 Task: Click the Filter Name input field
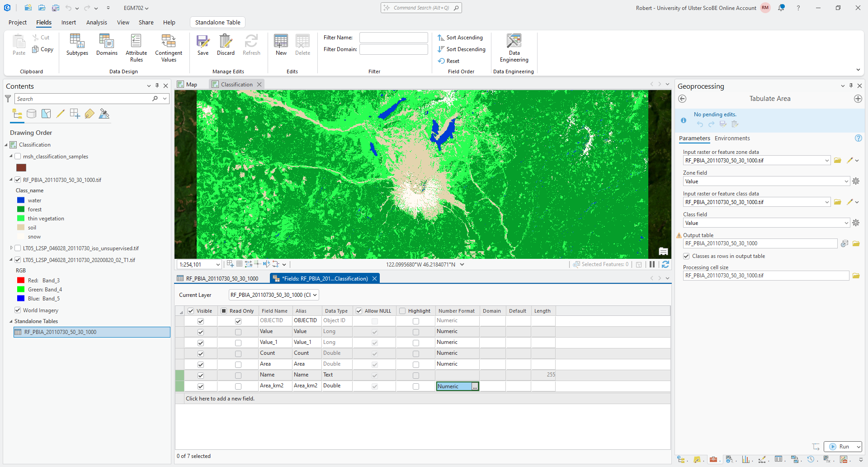point(393,38)
